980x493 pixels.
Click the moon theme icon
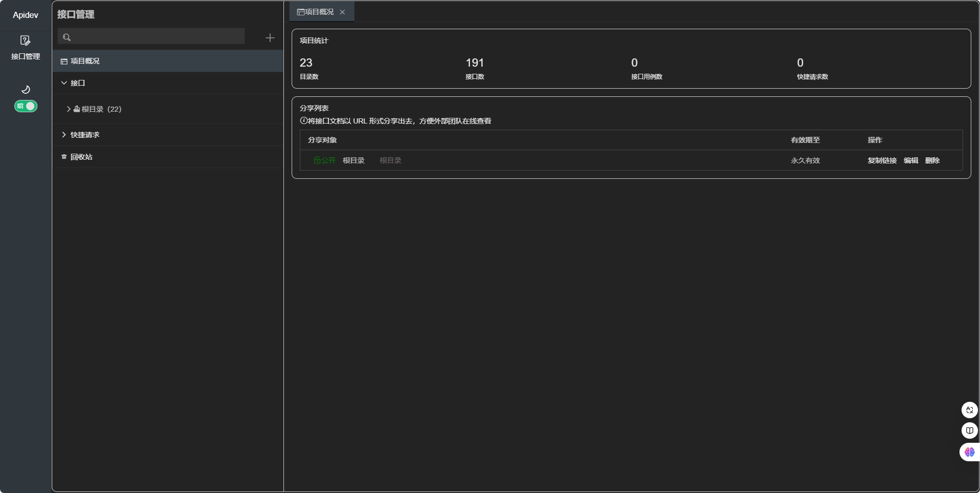[x=26, y=90]
